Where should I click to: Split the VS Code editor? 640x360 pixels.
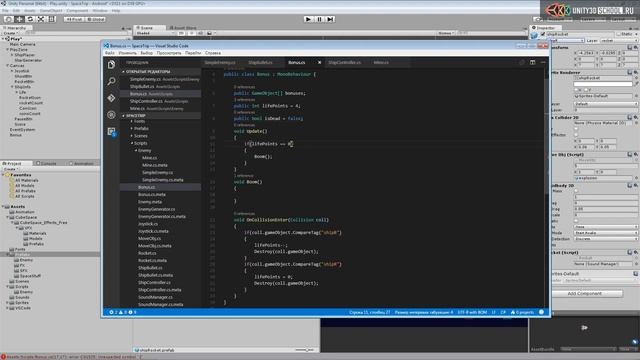[x=532, y=62]
